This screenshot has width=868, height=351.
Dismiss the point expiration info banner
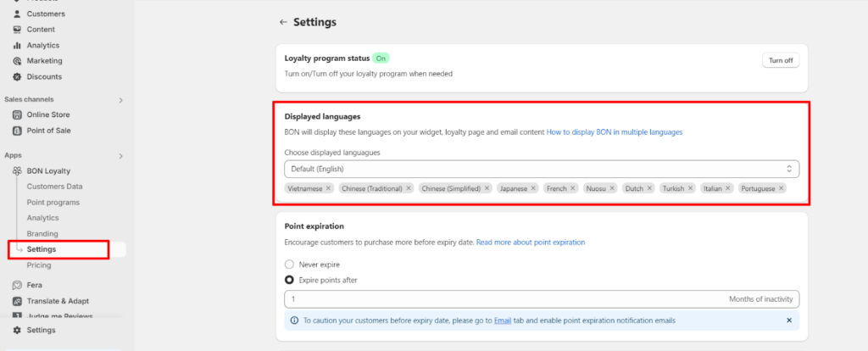789,320
